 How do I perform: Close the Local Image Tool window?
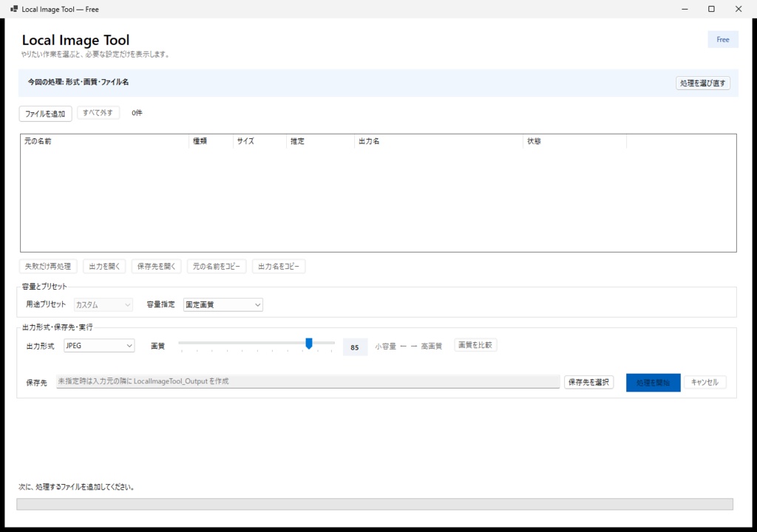coord(739,9)
